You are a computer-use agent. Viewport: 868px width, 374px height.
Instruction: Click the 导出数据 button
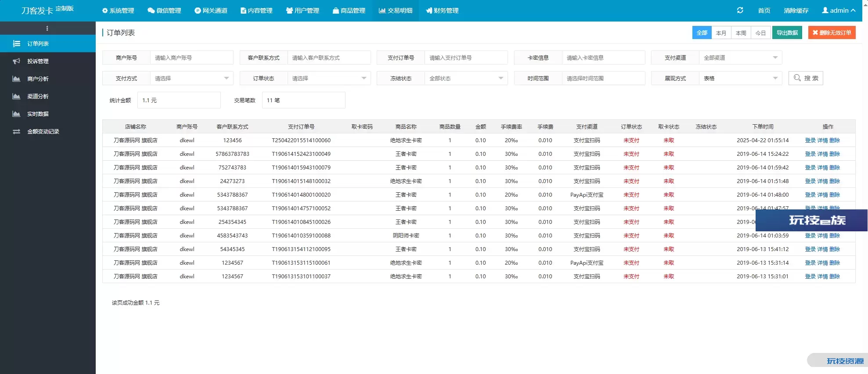(x=787, y=33)
